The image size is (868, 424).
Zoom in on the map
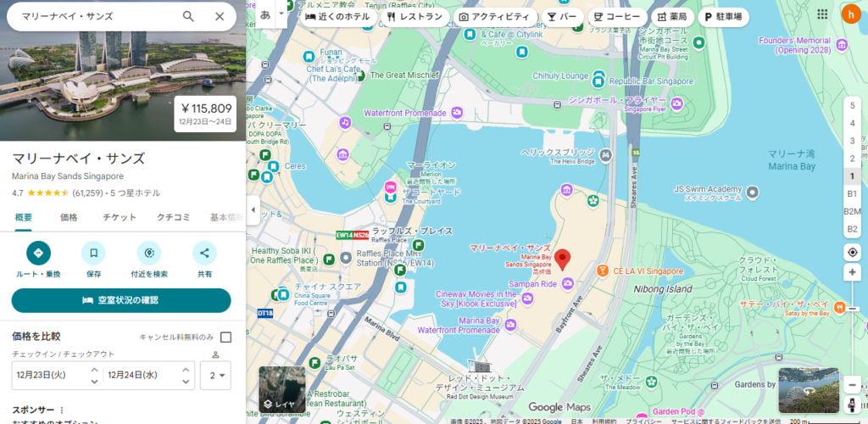[852, 272]
